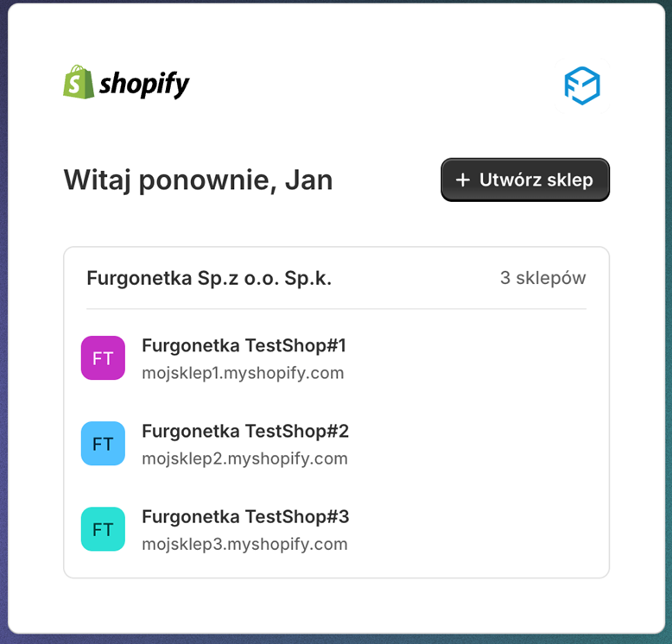Click the plus icon in Utwórz sklep

point(463,180)
